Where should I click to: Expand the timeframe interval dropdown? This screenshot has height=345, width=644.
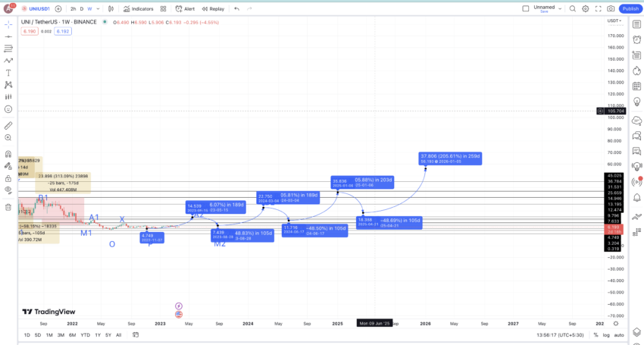coord(98,8)
